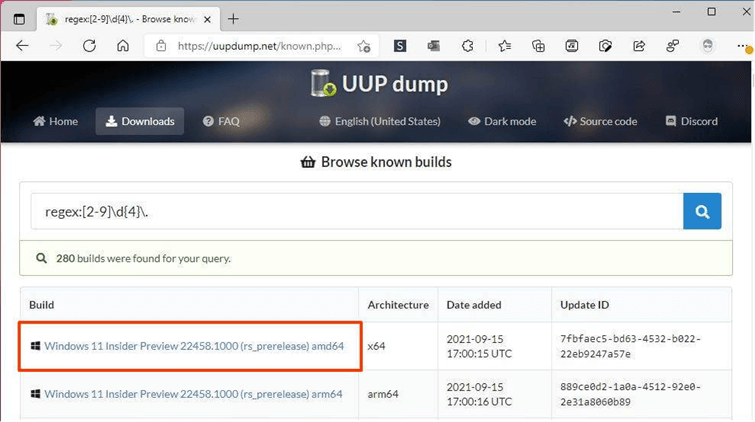Click the browser forward arrow

tap(56, 46)
